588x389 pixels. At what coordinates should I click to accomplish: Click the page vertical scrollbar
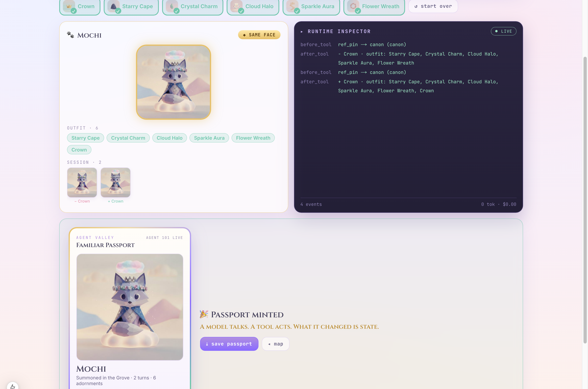point(585,200)
